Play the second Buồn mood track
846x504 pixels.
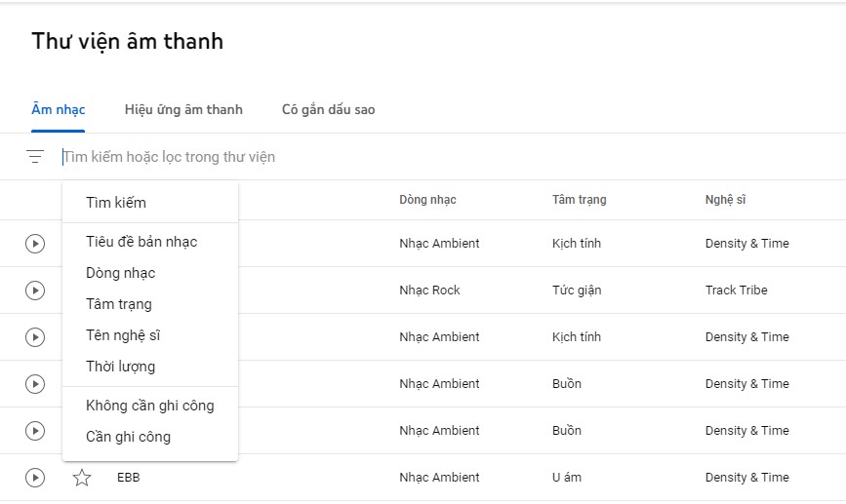(x=35, y=431)
